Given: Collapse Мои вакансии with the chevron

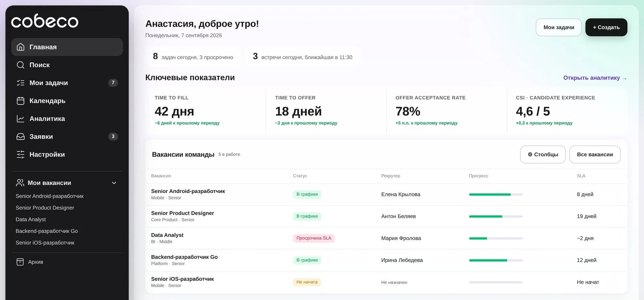Looking at the screenshot, I should pyautogui.click(x=114, y=183).
